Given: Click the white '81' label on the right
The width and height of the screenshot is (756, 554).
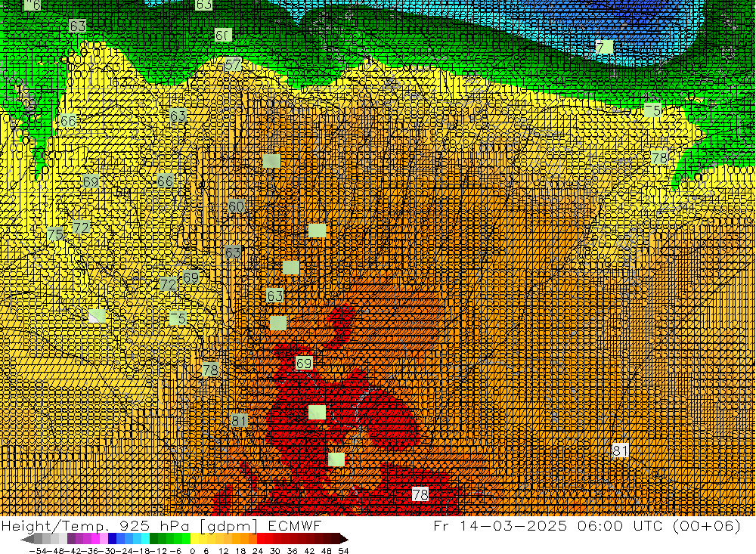Looking at the screenshot, I should click(x=620, y=450).
